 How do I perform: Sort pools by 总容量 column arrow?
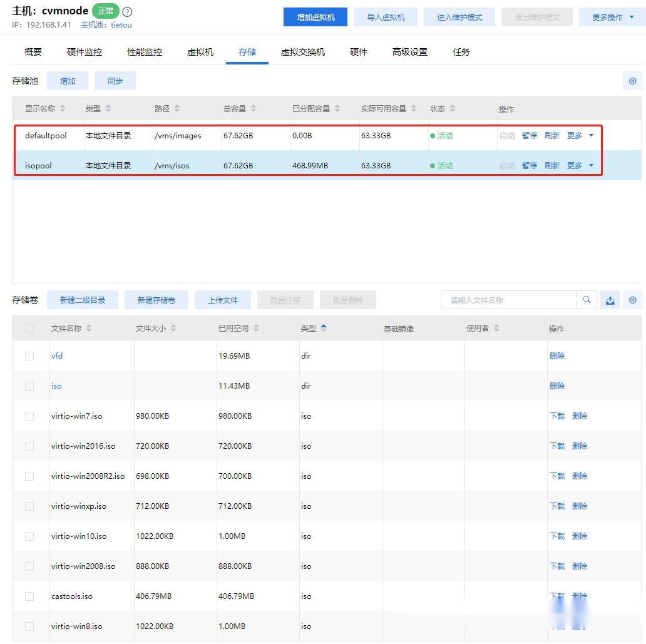click(254, 108)
